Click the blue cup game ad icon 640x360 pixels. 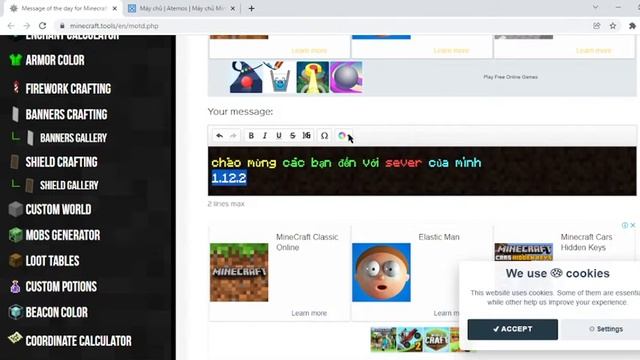pyautogui.click(x=280, y=77)
